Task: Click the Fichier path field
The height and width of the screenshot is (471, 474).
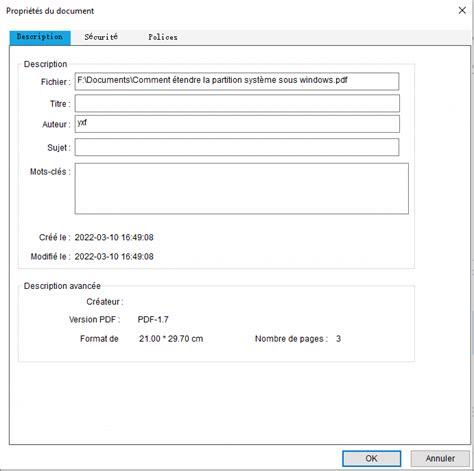Action: click(237, 81)
